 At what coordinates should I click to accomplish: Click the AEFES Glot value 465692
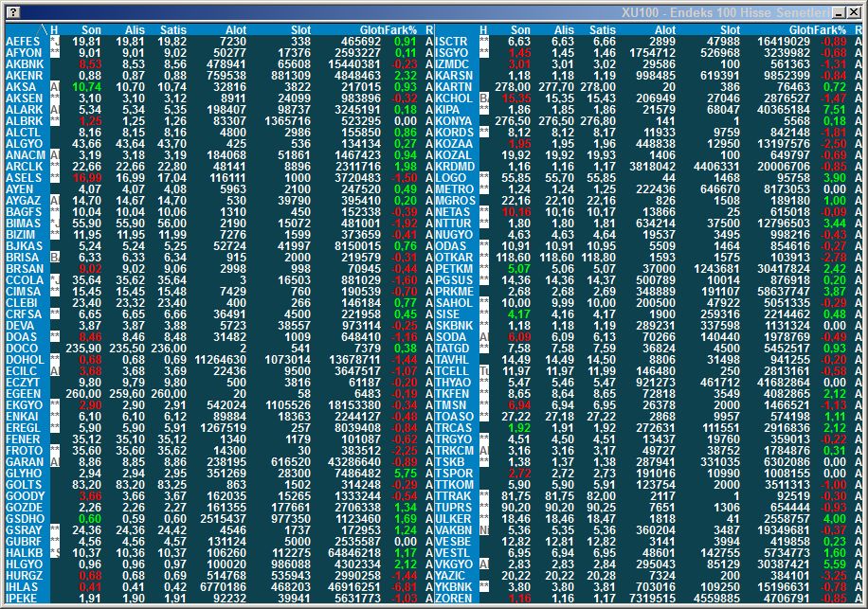pyautogui.click(x=361, y=42)
